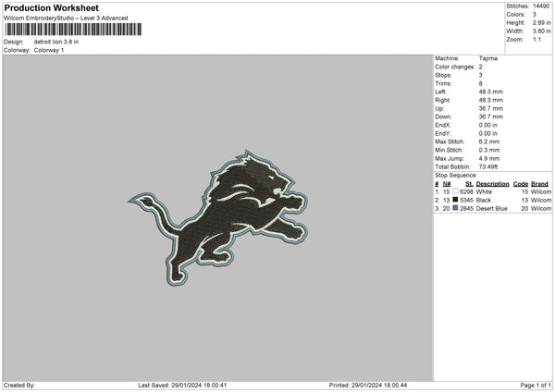Click the 'Down:' label
Screen dimensions: 555x392
click(443, 116)
